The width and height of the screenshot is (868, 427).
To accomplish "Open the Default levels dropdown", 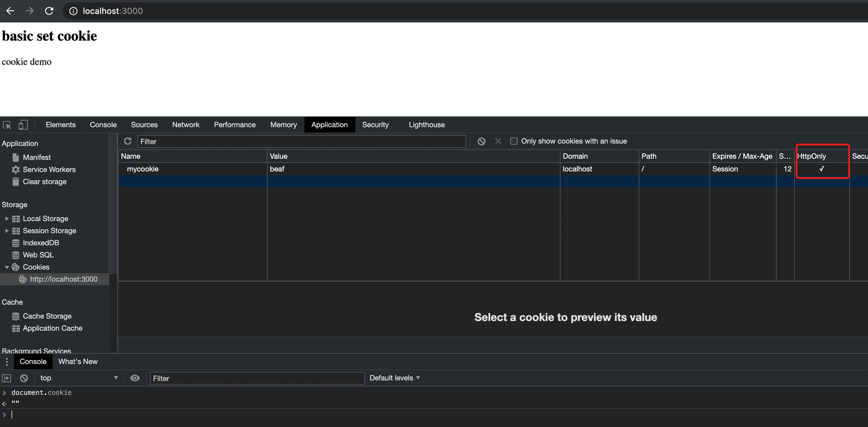I will 395,378.
